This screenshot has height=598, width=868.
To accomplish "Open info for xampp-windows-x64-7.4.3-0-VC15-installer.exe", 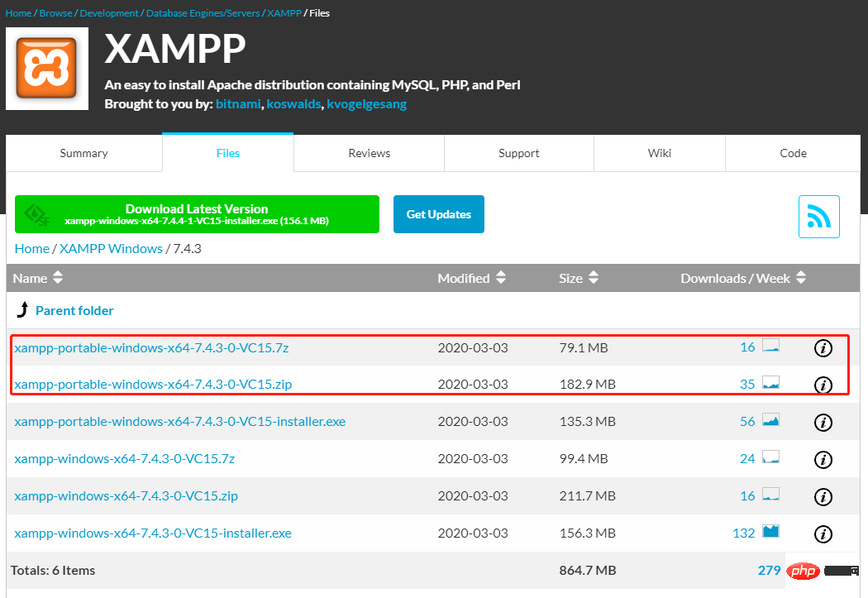I will click(823, 533).
